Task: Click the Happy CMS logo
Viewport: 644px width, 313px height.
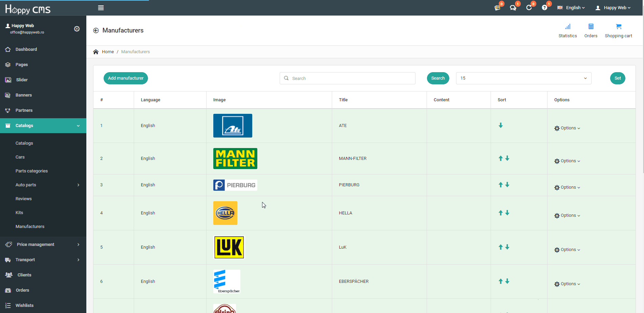Action: point(28,9)
